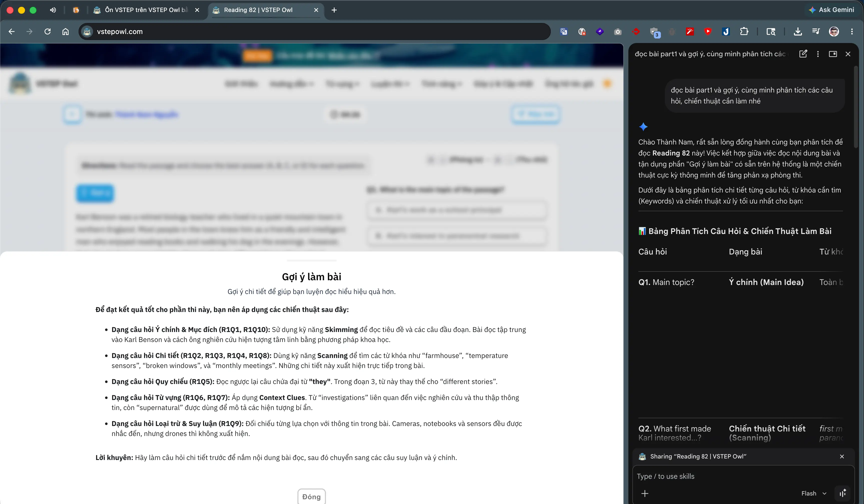Image resolution: width=864 pixels, height=504 pixels.
Task: Click the Đóng button to close hints
Action: point(311,496)
